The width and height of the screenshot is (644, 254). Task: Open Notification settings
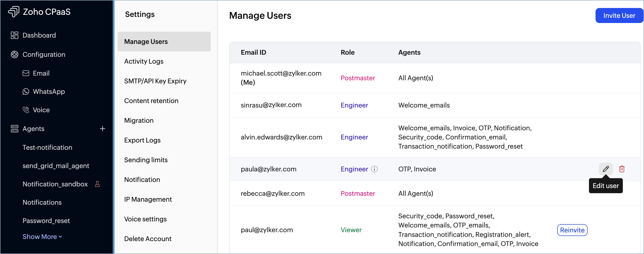coord(142,179)
